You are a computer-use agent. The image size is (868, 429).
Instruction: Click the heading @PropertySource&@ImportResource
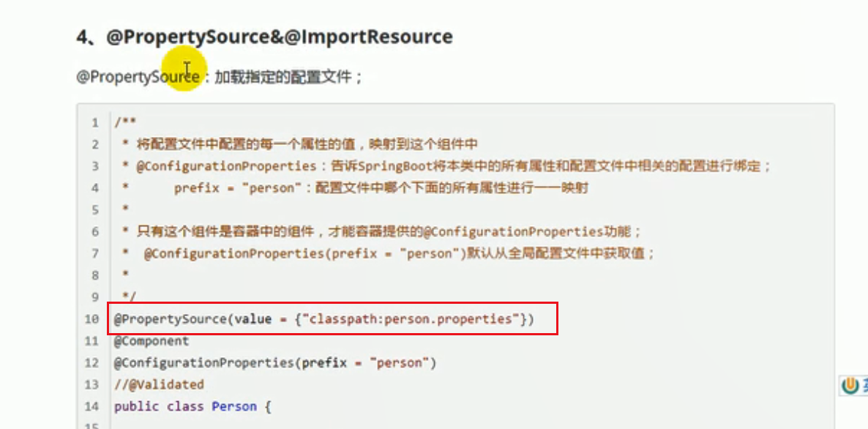pyautogui.click(x=265, y=37)
